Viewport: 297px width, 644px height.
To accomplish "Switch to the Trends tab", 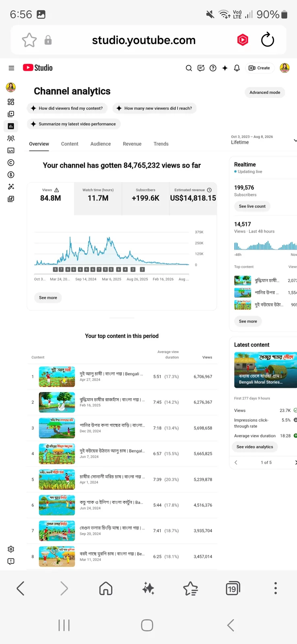I will (x=161, y=144).
